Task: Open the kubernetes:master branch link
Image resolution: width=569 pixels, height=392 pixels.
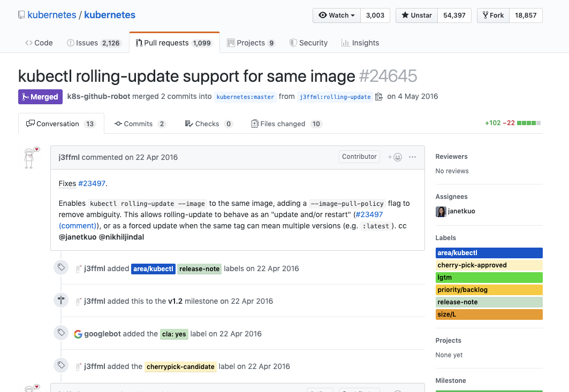Action: [245, 97]
